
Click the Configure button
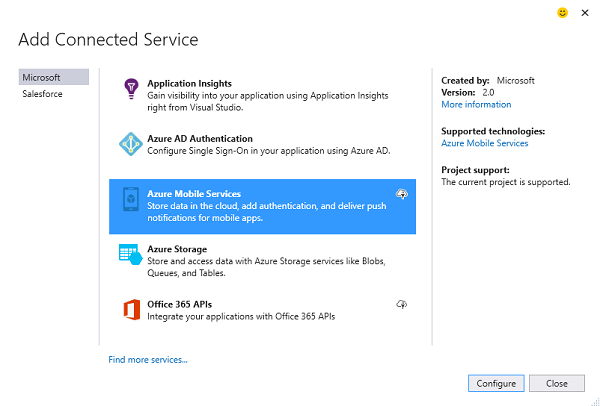click(x=496, y=383)
